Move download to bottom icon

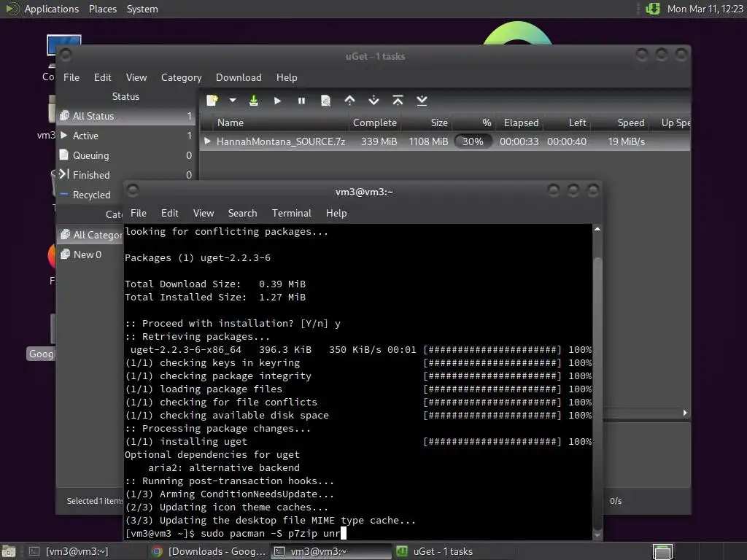pyautogui.click(x=422, y=101)
